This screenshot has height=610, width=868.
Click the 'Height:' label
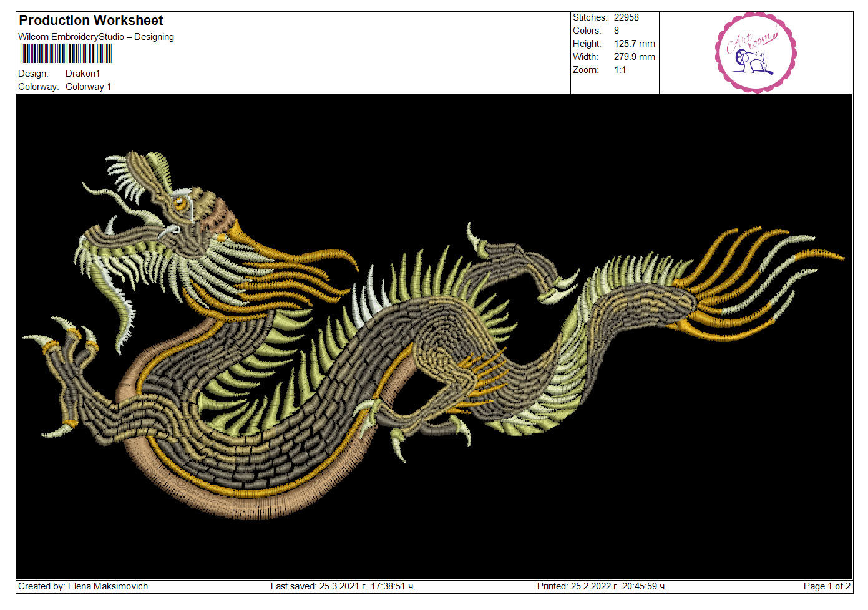pos(587,44)
